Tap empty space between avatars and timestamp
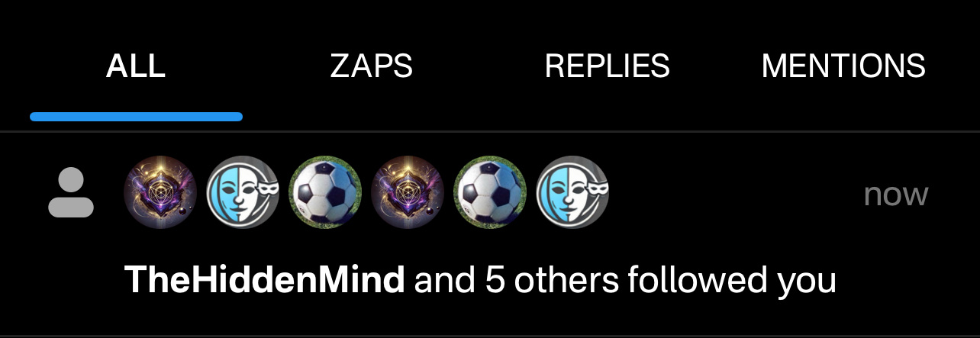The height and width of the screenshot is (338, 980). [736, 194]
